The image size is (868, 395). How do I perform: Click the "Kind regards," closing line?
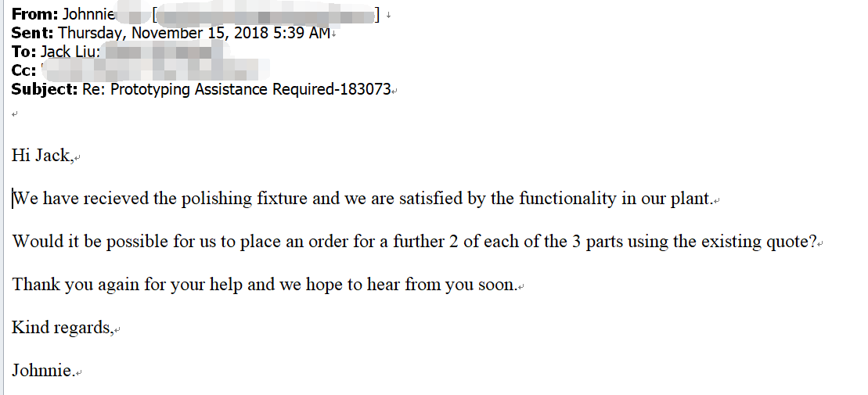(62, 328)
